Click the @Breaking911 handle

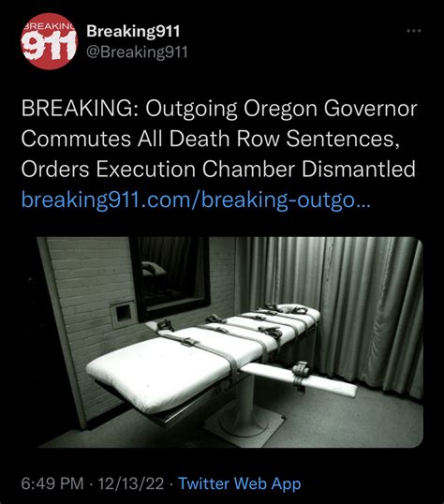(x=137, y=52)
